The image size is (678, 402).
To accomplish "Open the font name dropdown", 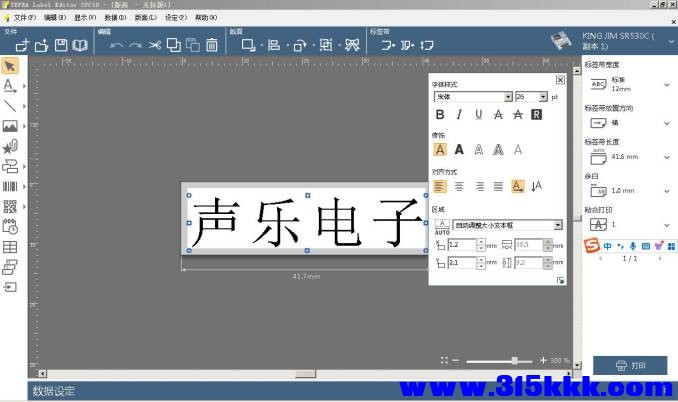I will [508, 97].
